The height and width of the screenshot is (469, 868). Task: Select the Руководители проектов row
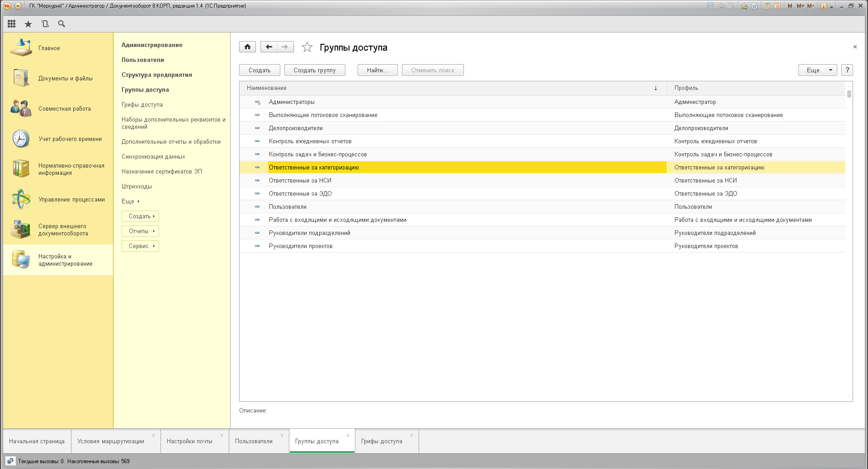coord(542,246)
